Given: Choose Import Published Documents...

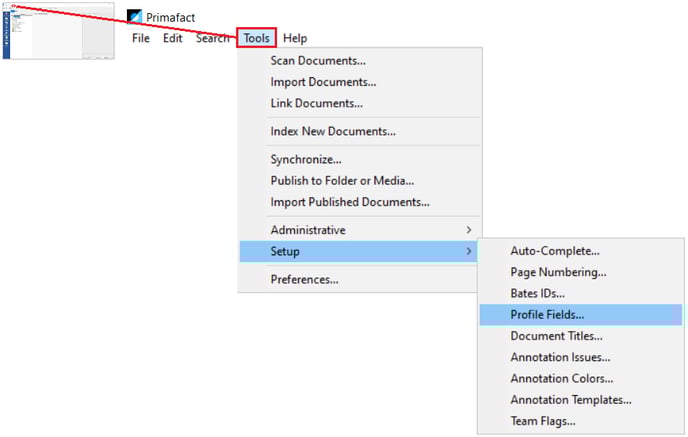Looking at the screenshot, I should pos(360,202).
